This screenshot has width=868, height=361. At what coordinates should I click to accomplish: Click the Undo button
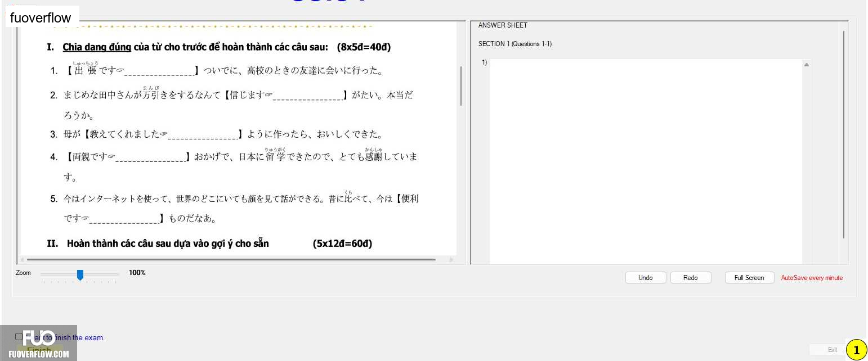pos(646,278)
